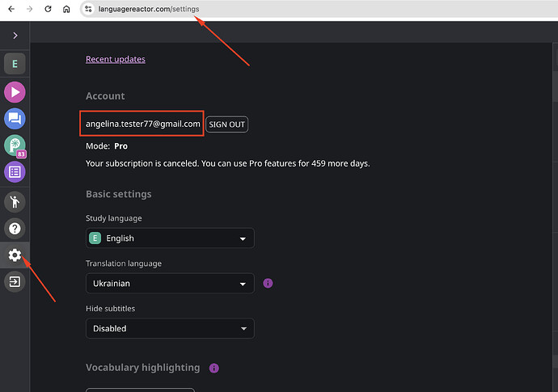The height and width of the screenshot is (392, 558).
Task: Open the blue chat bubbles icon
Action: [15, 119]
